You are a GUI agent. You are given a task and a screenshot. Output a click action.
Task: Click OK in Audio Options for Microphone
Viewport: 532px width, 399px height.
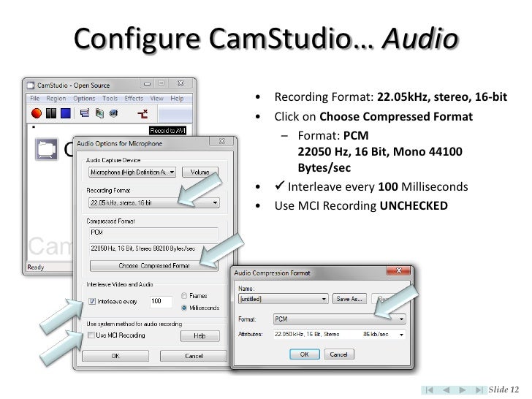coord(115,356)
